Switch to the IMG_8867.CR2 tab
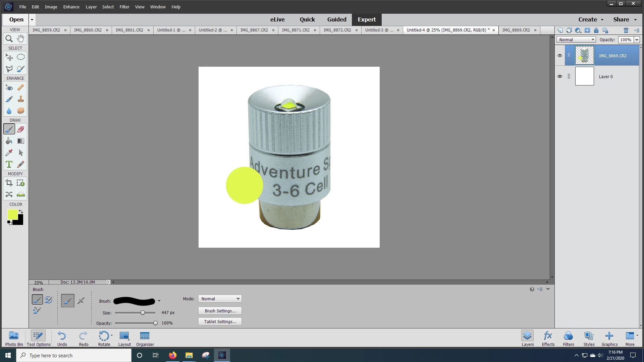Screen dimensions: 644x362 (254, 30)
